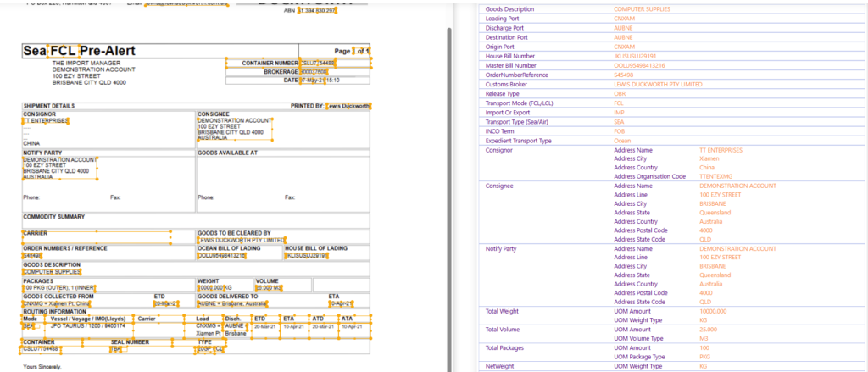Click Customs Broker value LEWIS DUCKWORTH PTY LIMITED

point(658,85)
